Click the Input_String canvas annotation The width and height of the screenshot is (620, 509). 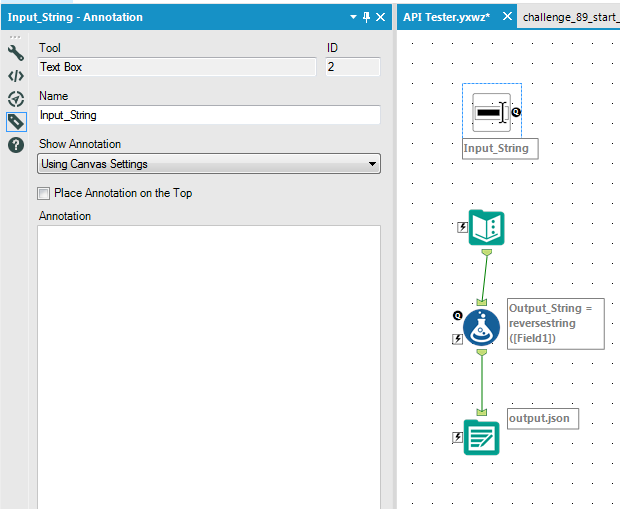500,149
